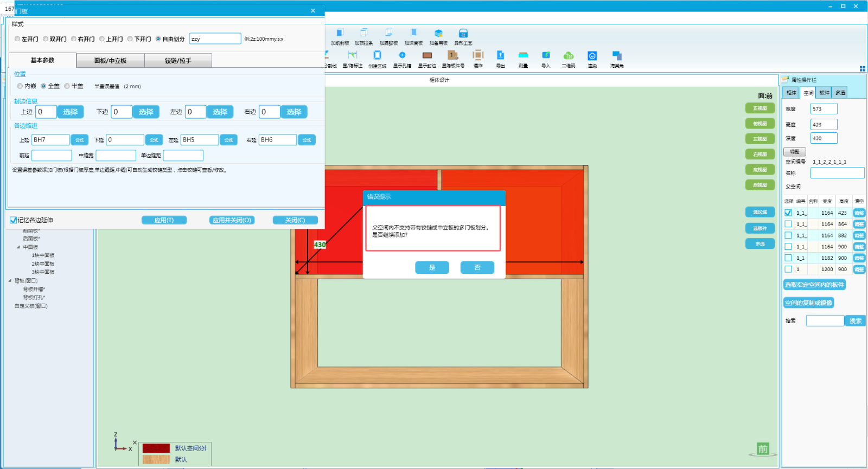Switch to the 柜体 properties tab
868x469 pixels.
click(x=792, y=93)
